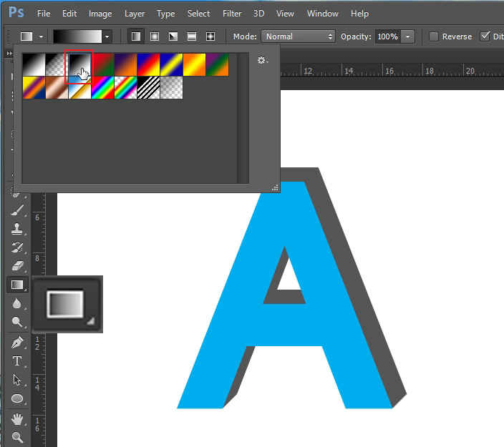Pick the Spectrum rainbow gradient preset
This screenshot has width=504, height=447.
[x=102, y=88]
